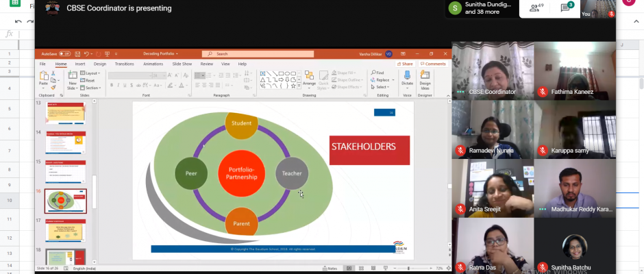This screenshot has height=274, width=644.
Task: Open the Layout dropdown
Action: [90, 73]
